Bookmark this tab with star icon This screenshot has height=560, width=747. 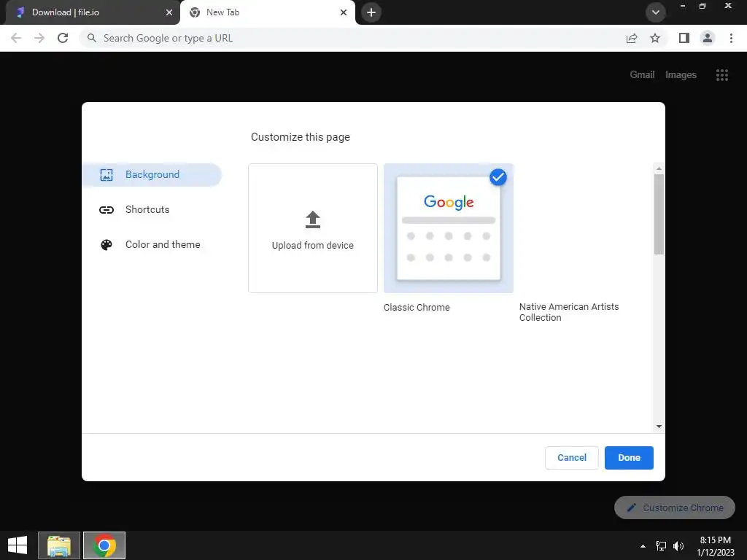click(x=655, y=38)
